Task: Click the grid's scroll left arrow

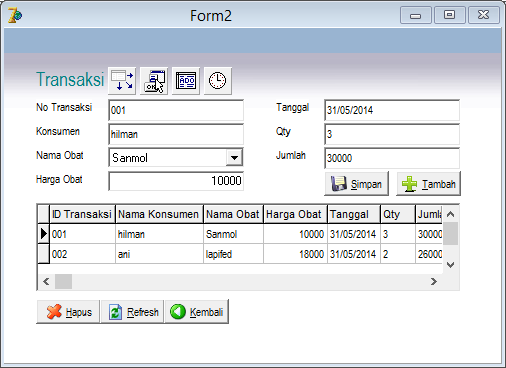Action: pyautogui.click(x=46, y=282)
